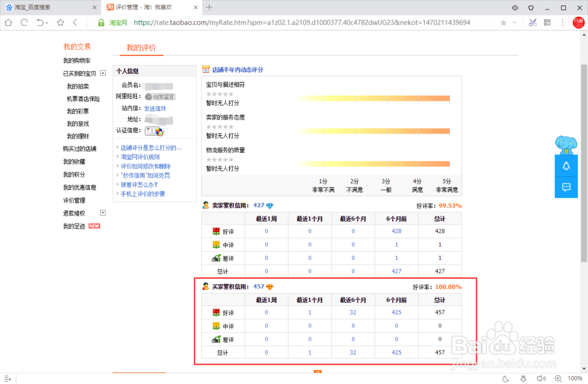This screenshot has width=588, height=384.
Task: Collapse the 已买到的宝贝 section arrow
Action: [x=103, y=73]
